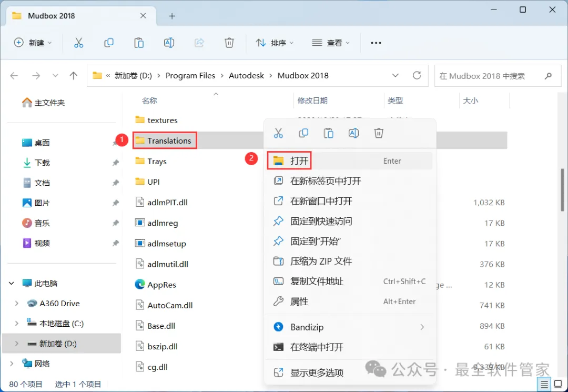The width and height of the screenshot is (568, 392).
Task: Click the file list vertical scrollbar
Action: (563, 189)
